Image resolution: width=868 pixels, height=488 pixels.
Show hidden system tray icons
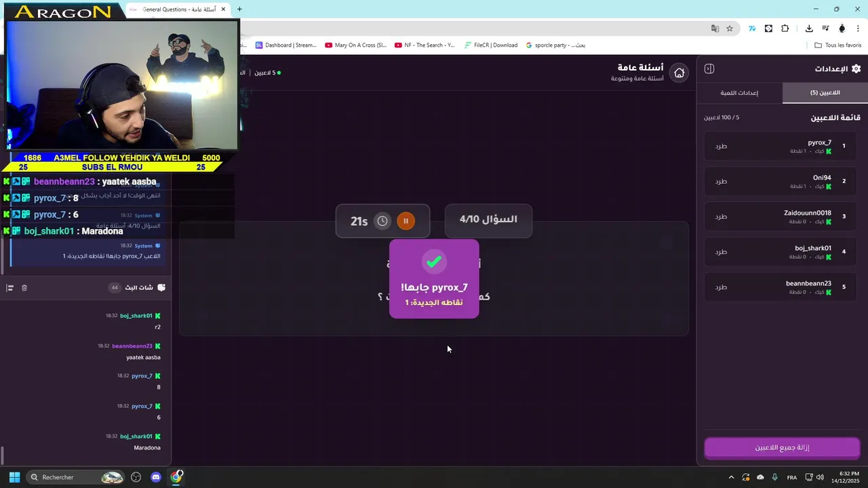pos(731,477)
